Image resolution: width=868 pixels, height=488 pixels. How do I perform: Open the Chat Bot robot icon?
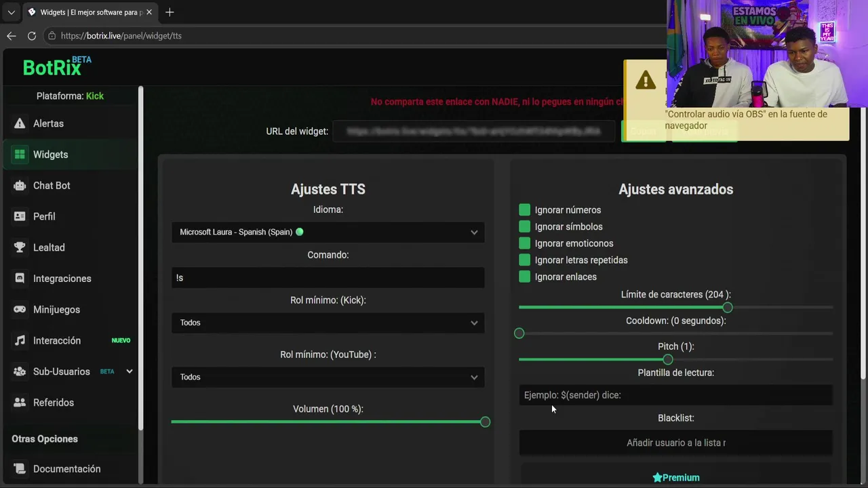coord(20,185)
